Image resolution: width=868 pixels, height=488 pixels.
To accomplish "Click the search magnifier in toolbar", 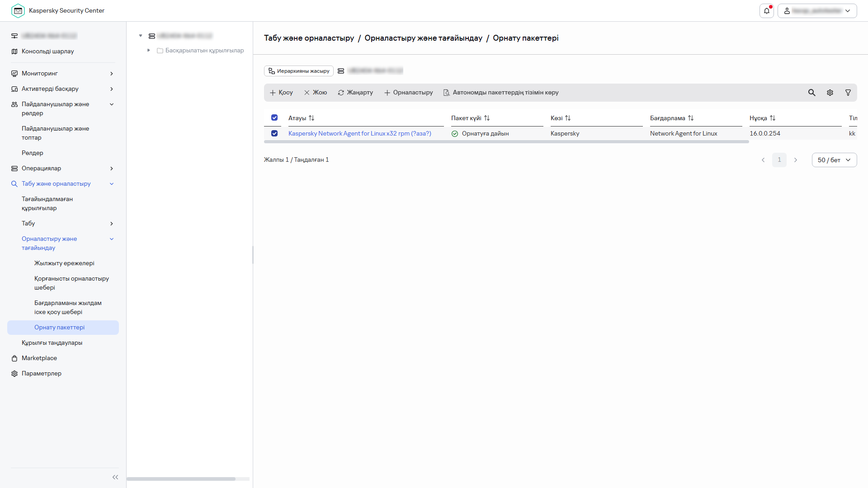I will click(812, 93).
